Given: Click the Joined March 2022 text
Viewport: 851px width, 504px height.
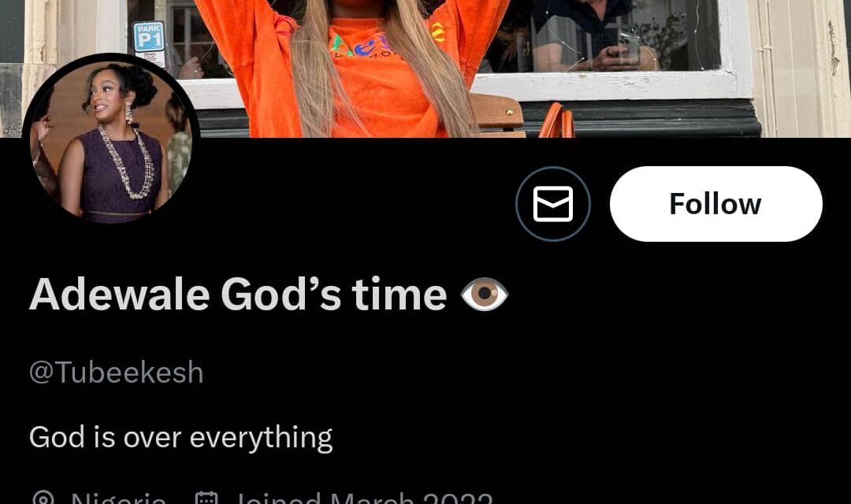Looking at the screenshot, I should click(x=364, y=498).
